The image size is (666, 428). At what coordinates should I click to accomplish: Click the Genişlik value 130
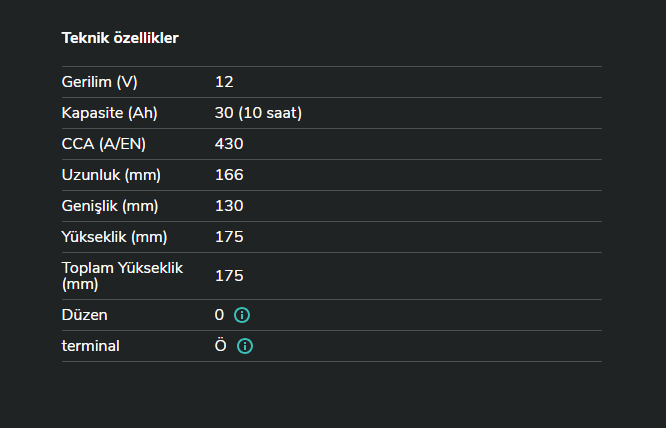[229, 206]
